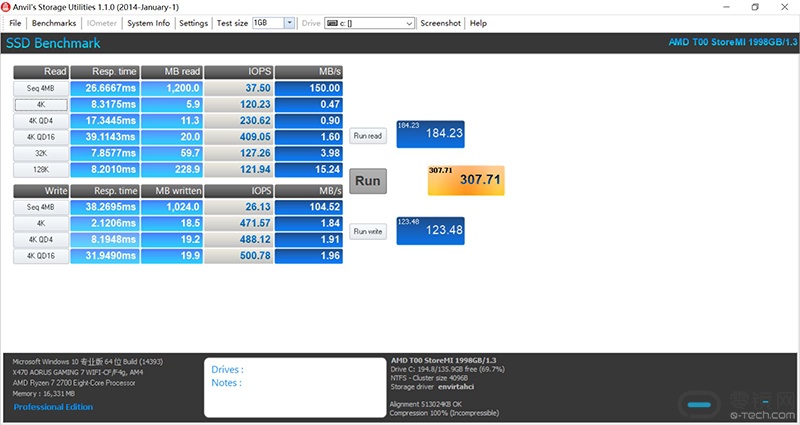This screenshot has height=425, width=800.
Task: Click the MB read column header
Action: coord(172,72)
